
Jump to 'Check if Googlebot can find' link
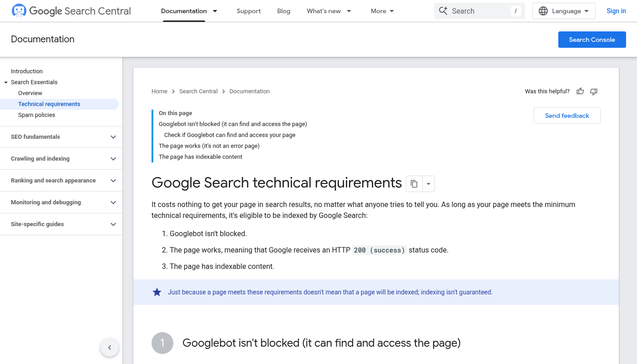(x=230, y=135)
